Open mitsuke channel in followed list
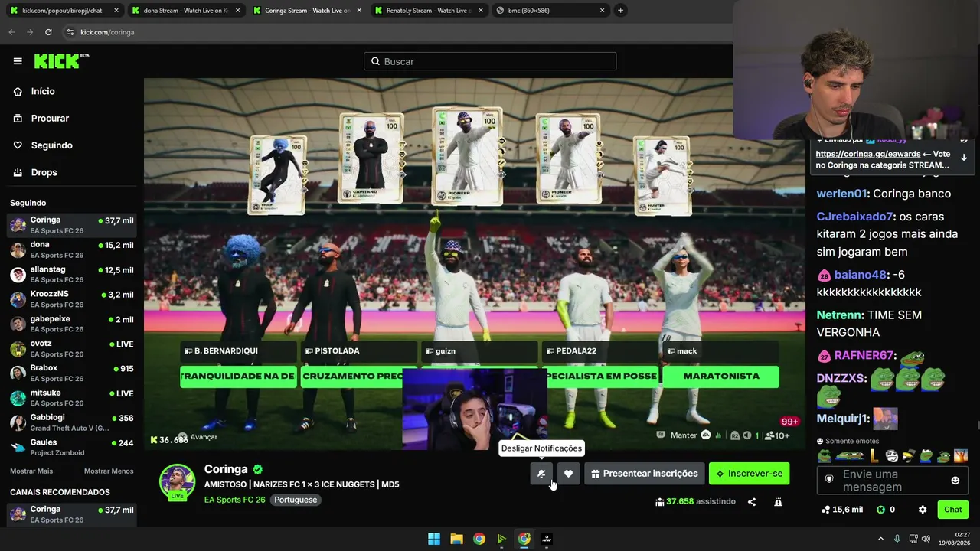Image resolution: width=980 pixels, height=551 pixels. click(72, 398)
